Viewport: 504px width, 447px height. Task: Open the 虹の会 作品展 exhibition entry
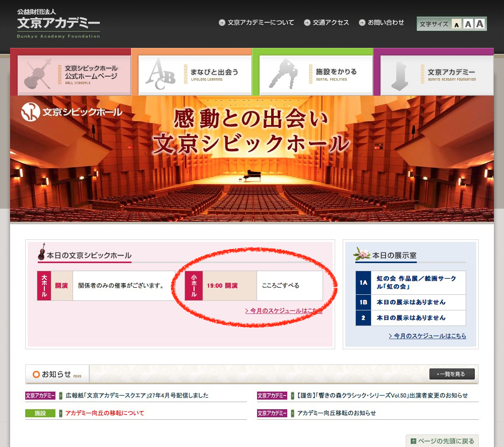tap(410, 282)
